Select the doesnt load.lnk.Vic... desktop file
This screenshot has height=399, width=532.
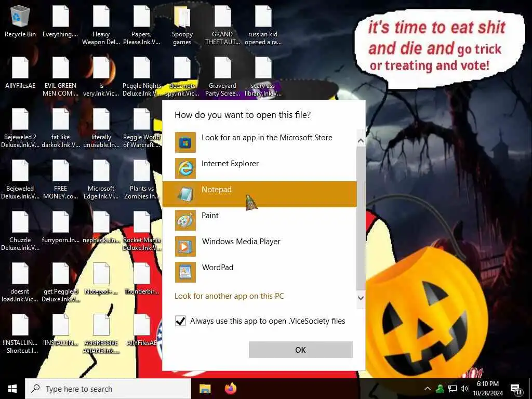click(x=20, y=283)
